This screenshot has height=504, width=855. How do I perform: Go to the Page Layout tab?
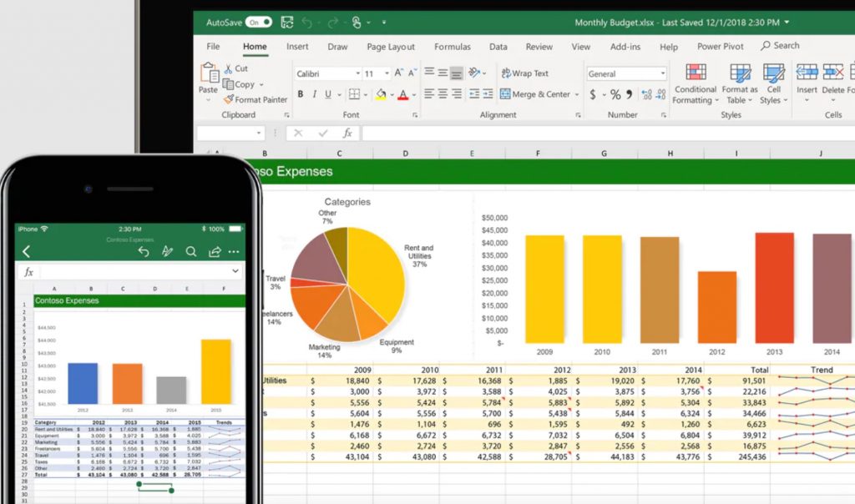pyautogui.click(x=391, y=47)
